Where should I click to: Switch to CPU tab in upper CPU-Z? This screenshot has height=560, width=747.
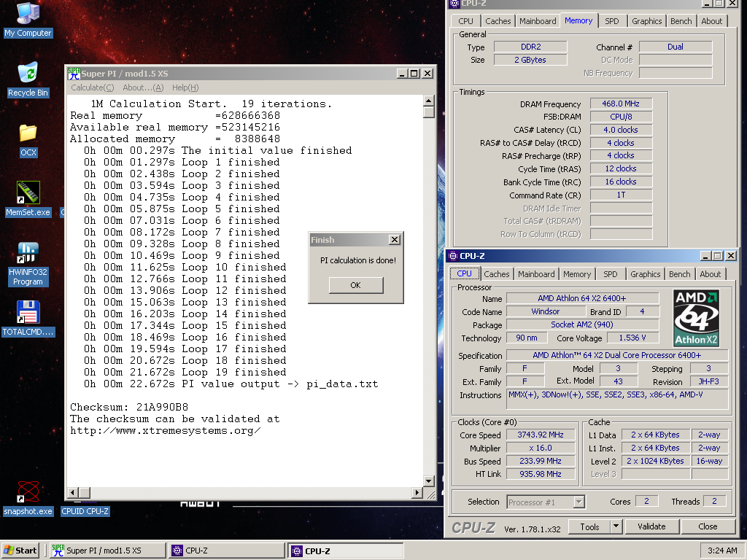pos(465,21)
